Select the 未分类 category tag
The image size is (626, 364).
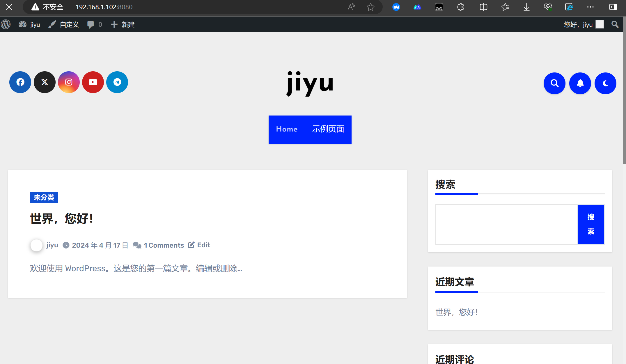point(44,198)
